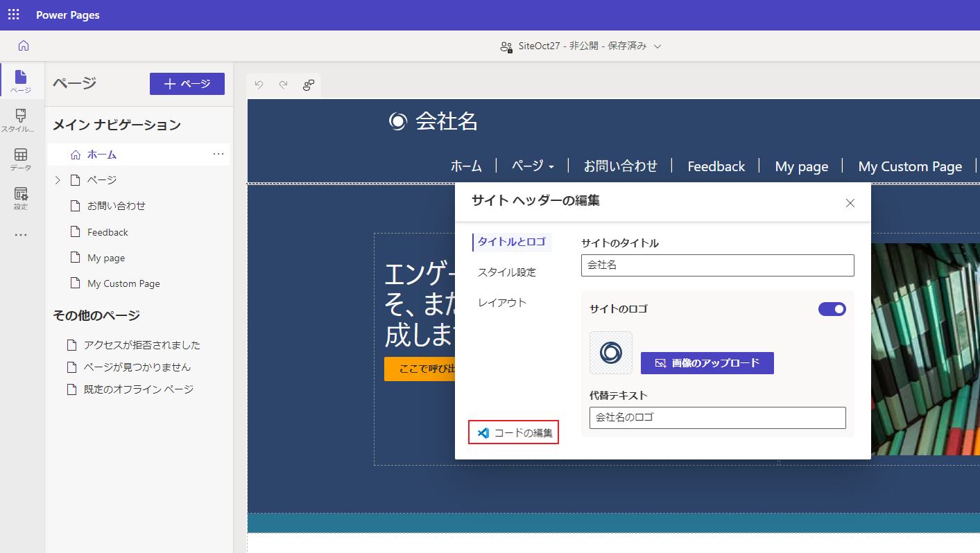The image size is (980, 553).
Task: Click the 代替テキスト input field
Action: click(718, 418)
